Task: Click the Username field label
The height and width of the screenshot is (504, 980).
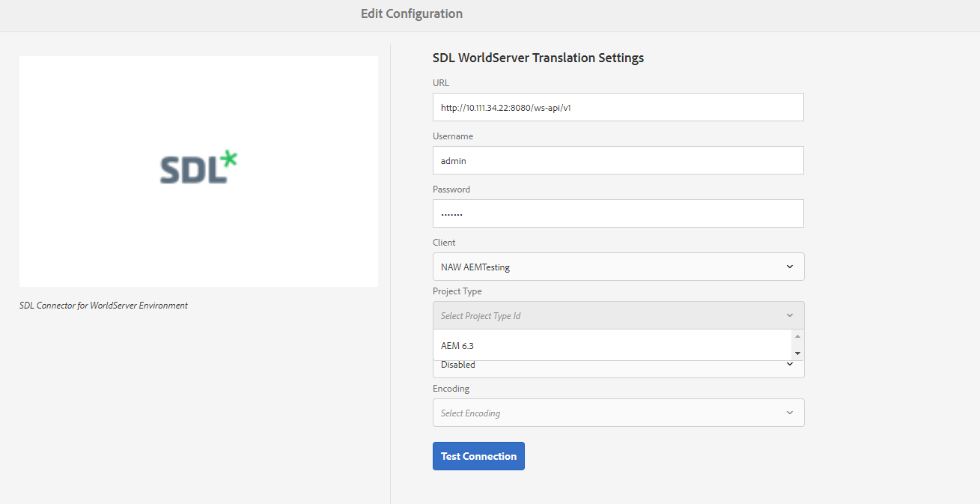Action: [x=453, y=136]
